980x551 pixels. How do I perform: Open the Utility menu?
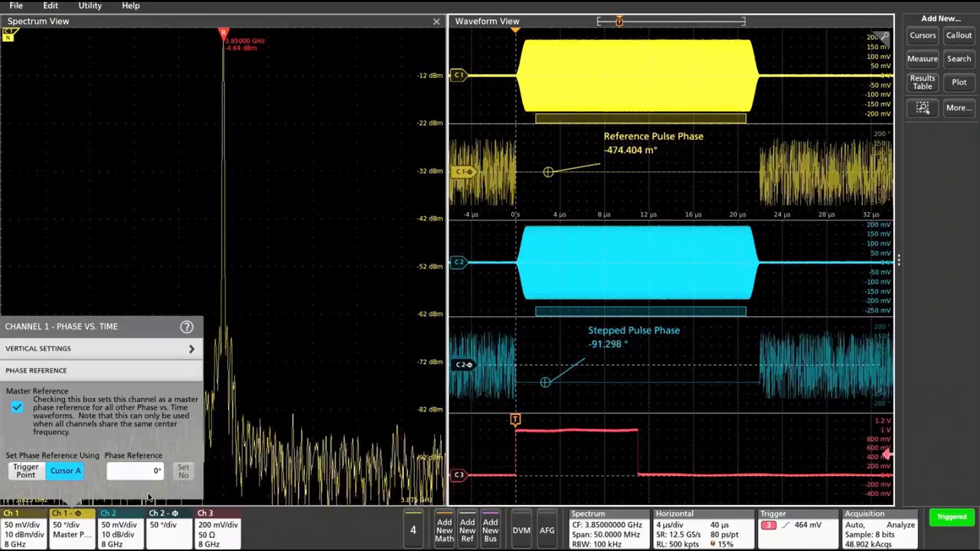[x=90, y=6]
